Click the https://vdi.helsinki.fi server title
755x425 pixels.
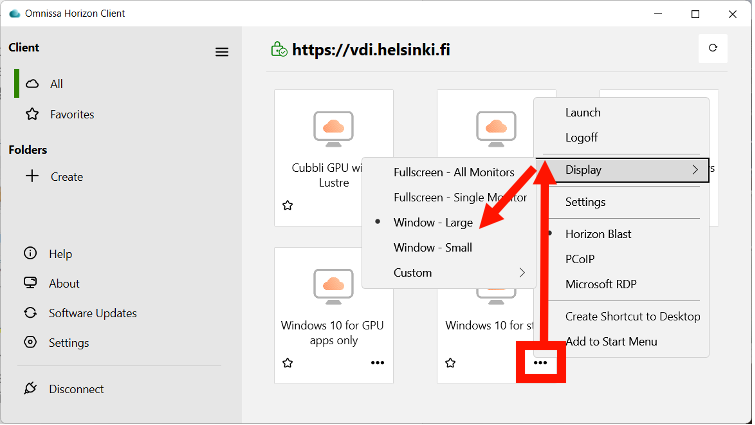(371, 50)
